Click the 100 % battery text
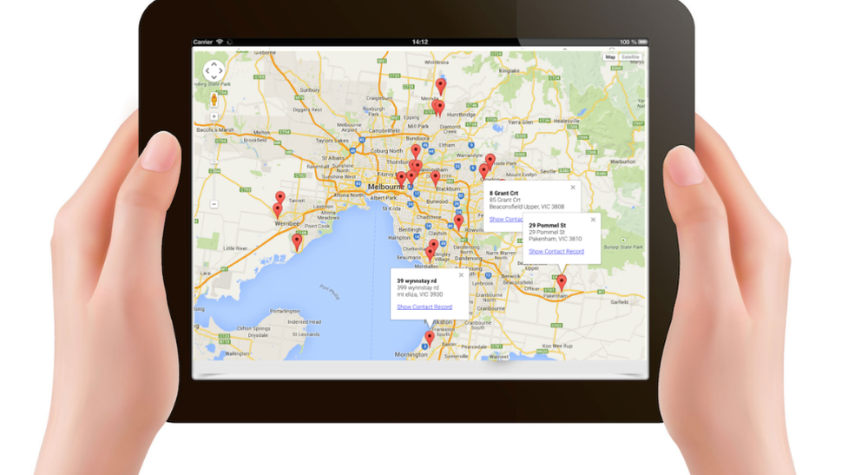This screenshot has height=475, width=868. [x=628, y=42]
